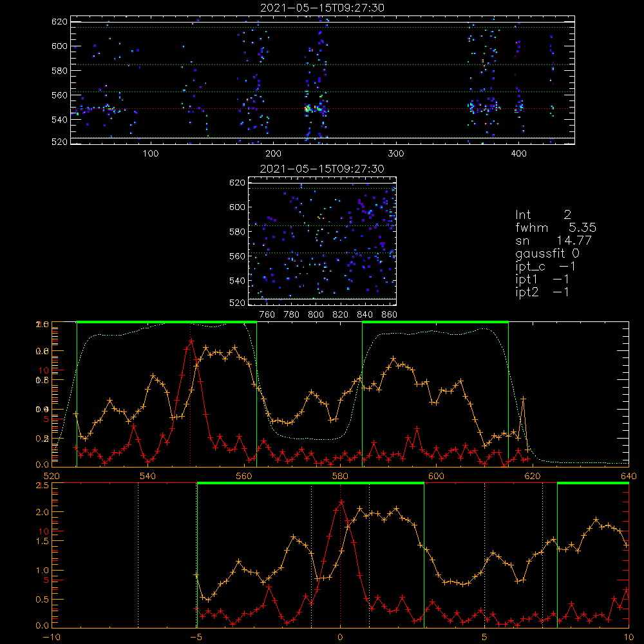The image size is (644, 644).
Task: Click the bright emission blob in the top image
Action: point(308,109)
